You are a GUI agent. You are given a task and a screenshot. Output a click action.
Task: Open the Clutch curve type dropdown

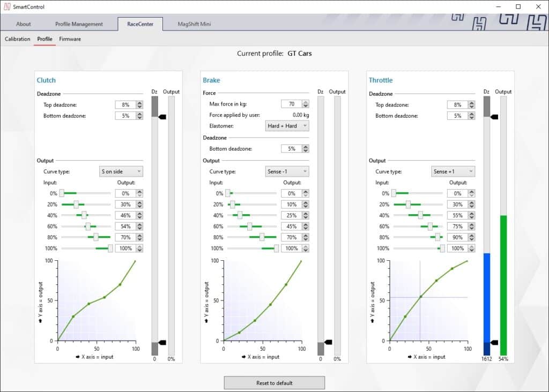pos(121,171)
